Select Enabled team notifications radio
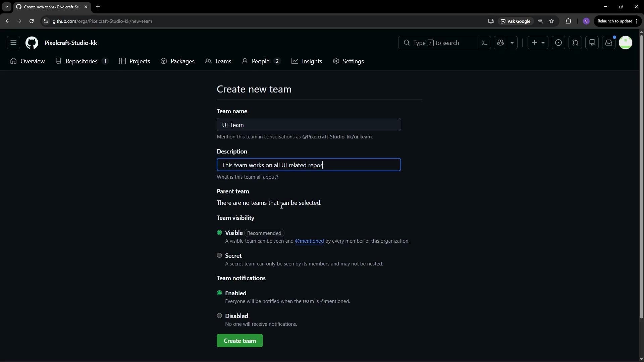 pos(219,293)
